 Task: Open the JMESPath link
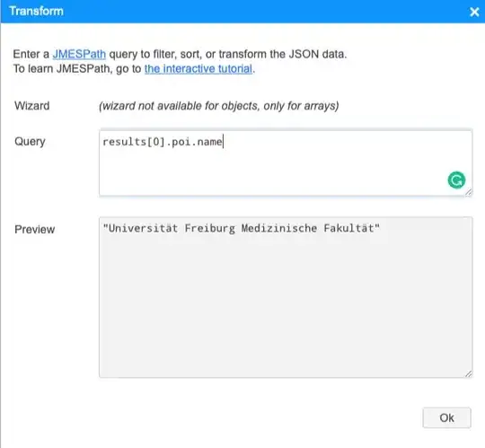(x=79, y=54)
